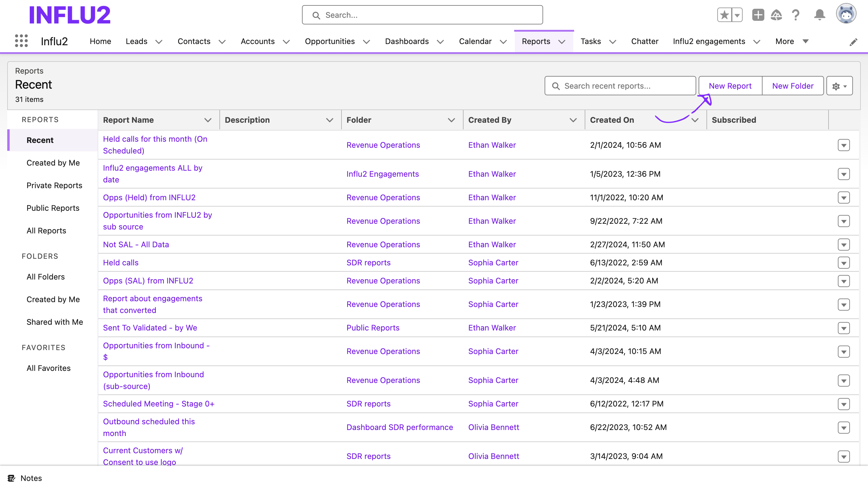Click the Search recent reports field
This screenshot has height=490, width=868.
point(620,86)
